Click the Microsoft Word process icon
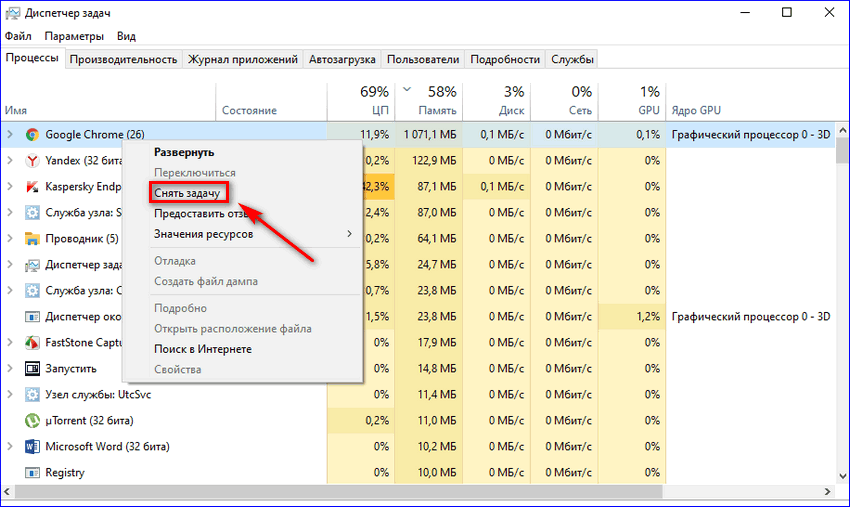 [32, 446]
